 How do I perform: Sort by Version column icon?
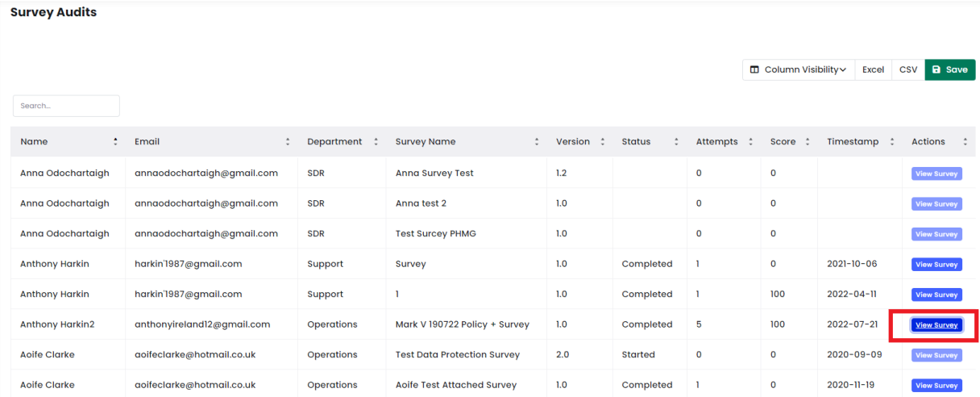(x=602, y=142)
